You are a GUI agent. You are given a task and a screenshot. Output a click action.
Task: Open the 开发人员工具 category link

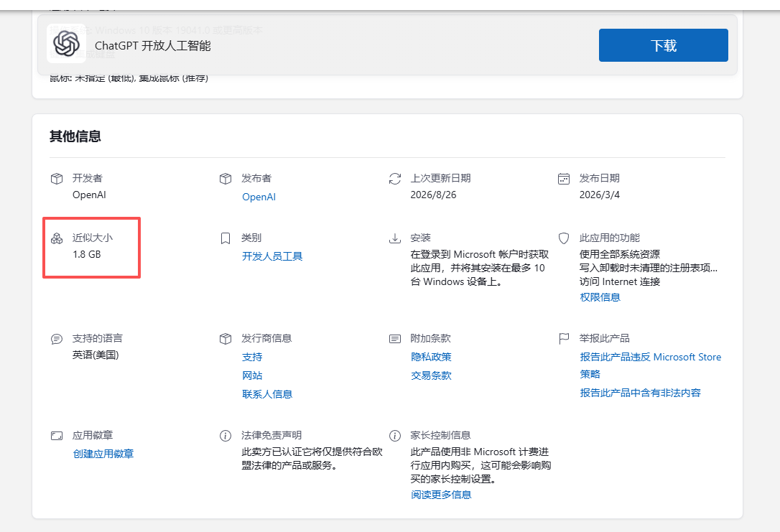[x=272, y=256]
